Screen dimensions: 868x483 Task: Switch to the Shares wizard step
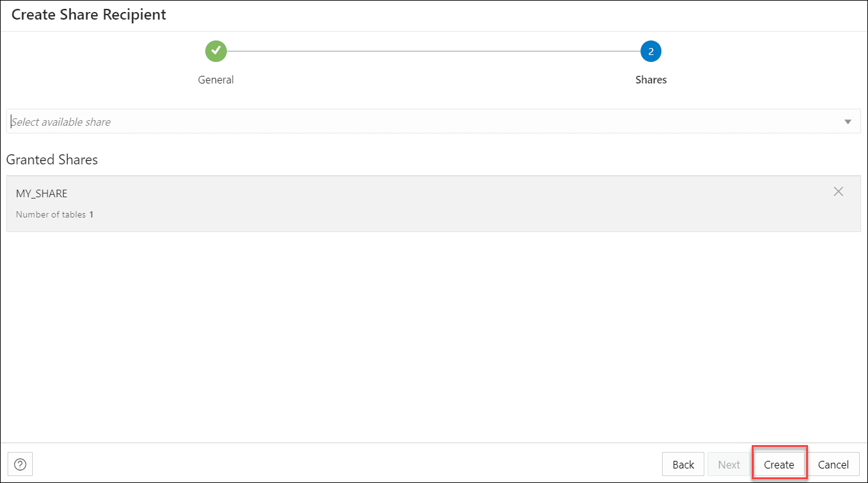click(651, 79)
